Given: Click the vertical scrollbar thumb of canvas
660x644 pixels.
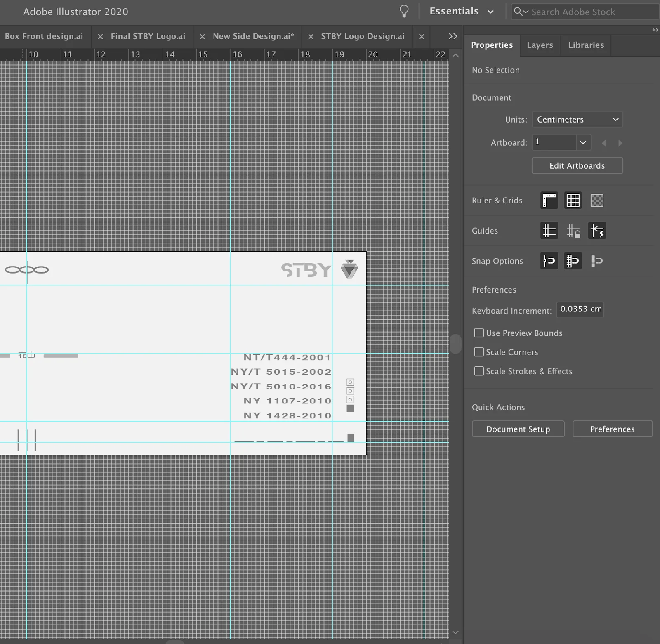Looking at the screenshot, I should (455, 344).
